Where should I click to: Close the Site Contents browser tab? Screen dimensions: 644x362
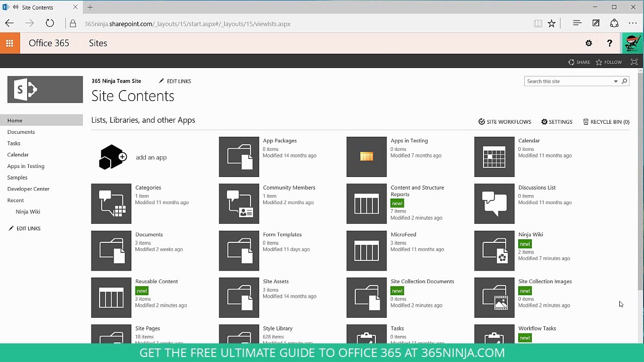pos(75,7)
